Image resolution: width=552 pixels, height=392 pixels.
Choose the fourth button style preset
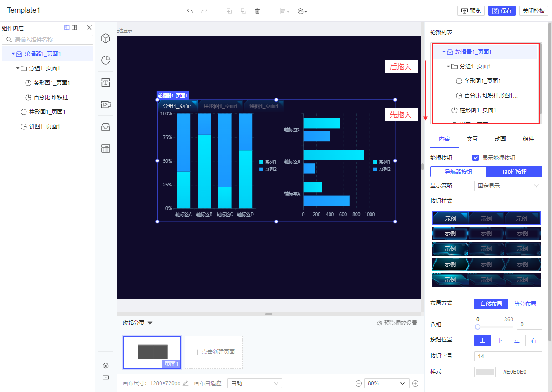486,264
